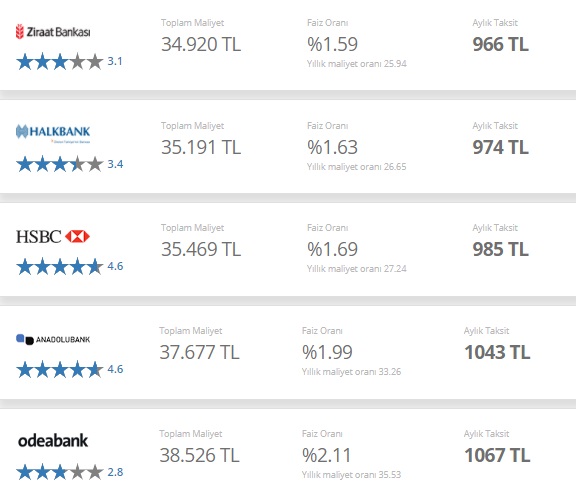Select the 966 TL monthly installment
This screenshot has width=576, height=499.
coord(500,44)
